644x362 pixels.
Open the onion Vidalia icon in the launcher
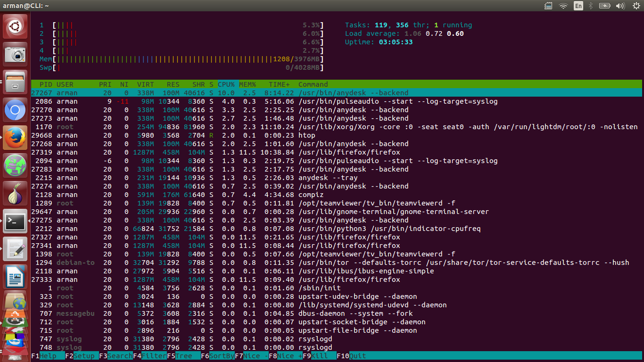(15, 193)
